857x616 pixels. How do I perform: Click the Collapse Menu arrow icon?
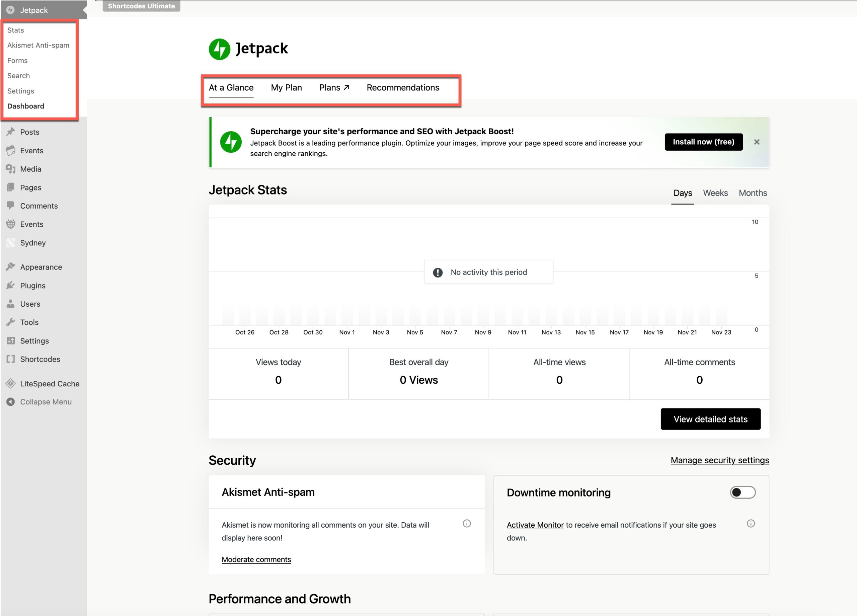pyautogui.click(x=11, y=402)
